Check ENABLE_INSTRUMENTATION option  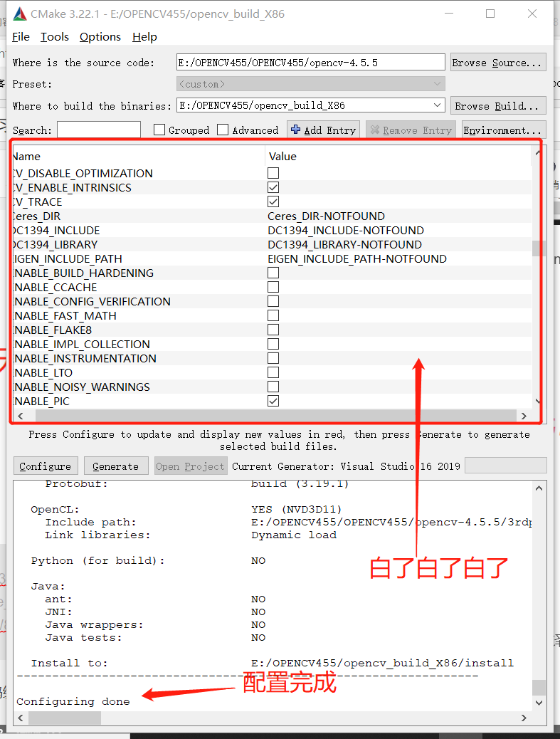(273, 358)
